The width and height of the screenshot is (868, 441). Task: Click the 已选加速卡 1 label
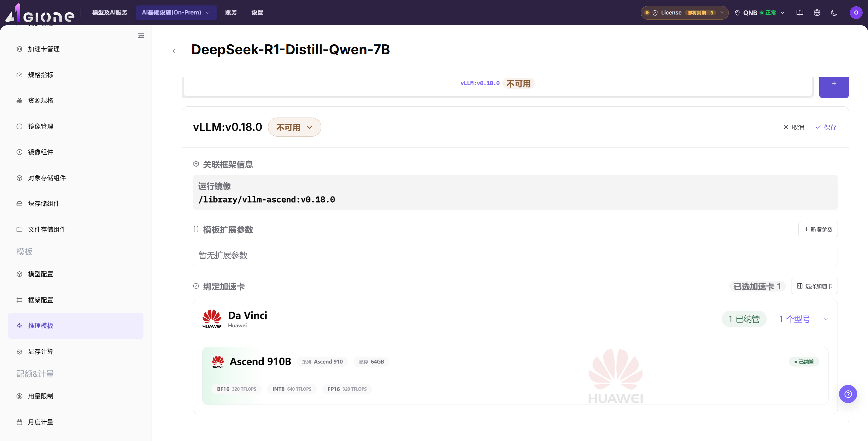point(757,286)
